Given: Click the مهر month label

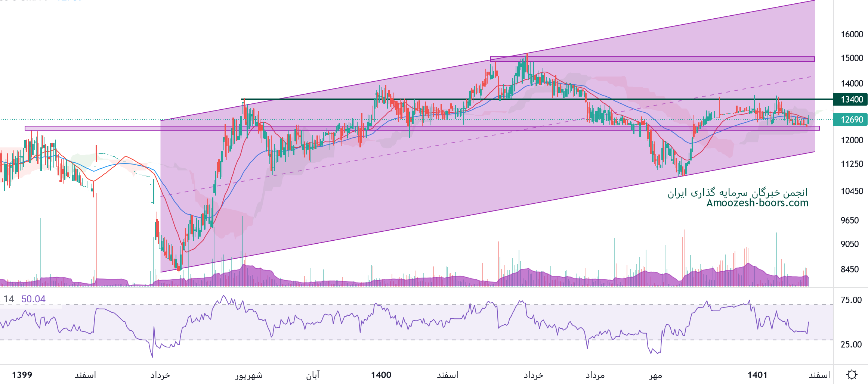Looking at the screenshot, I should [x=655, y=375].
